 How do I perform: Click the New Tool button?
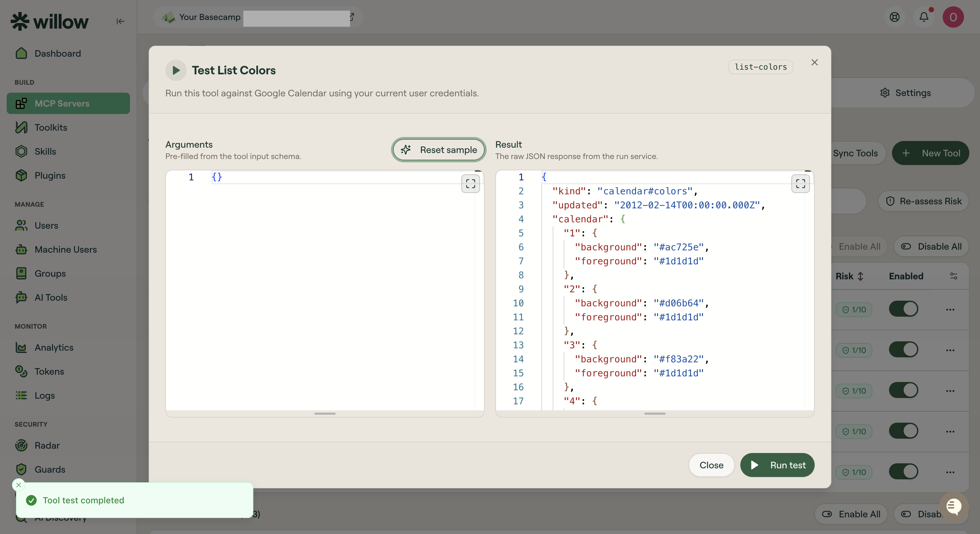point(931,153)
